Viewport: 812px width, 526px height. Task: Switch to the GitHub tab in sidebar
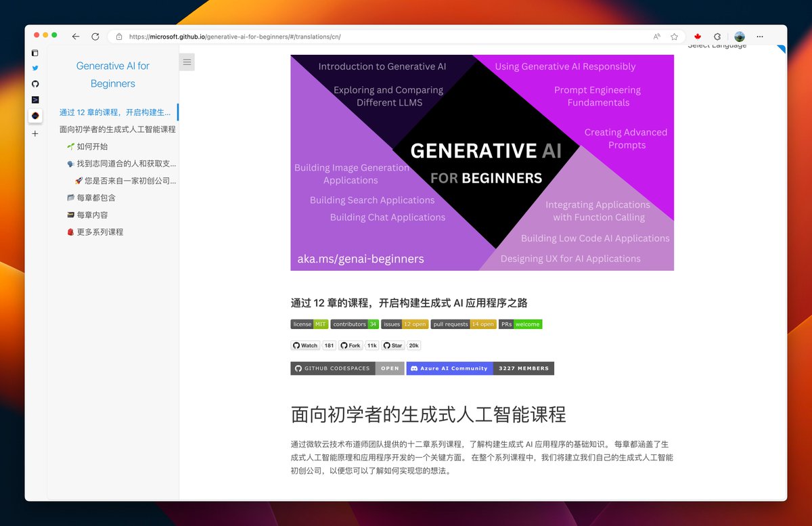(x=35, y=84)
